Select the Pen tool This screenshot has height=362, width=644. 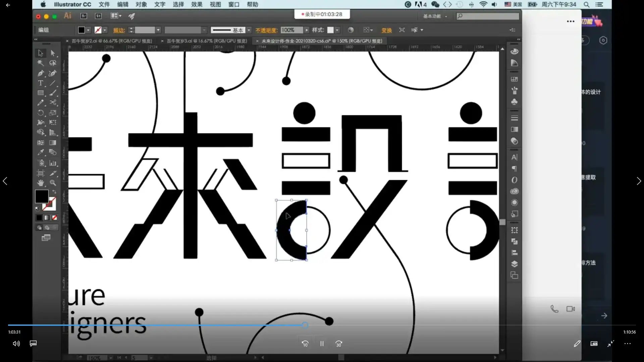point(41,73)
